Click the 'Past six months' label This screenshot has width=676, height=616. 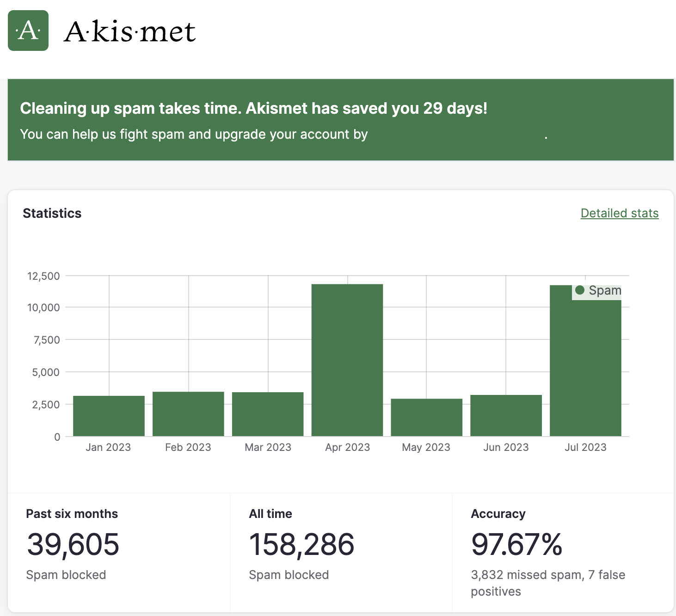(72, 514)
